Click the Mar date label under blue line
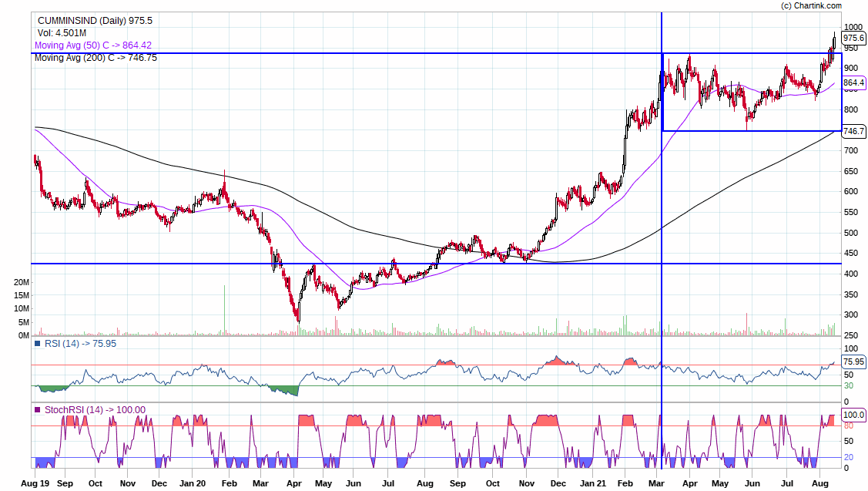Viewport: 868px width, 491px height. [x=656, y=484]
